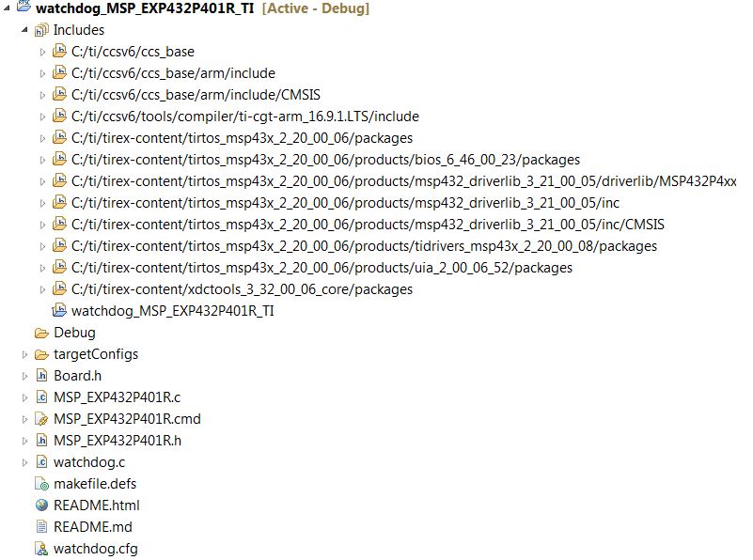Screen dimensions: 753x560
Task: Select the MSP_EXP432P401R.h file name
Action: 118,441
